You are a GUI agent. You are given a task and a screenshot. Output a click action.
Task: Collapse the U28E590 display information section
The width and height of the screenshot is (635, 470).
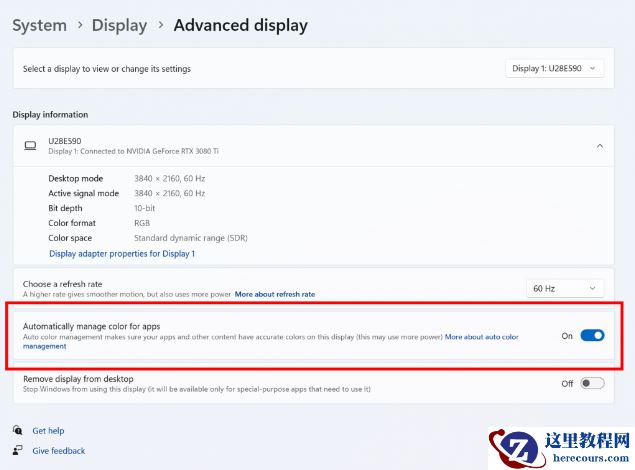(600, 146)
